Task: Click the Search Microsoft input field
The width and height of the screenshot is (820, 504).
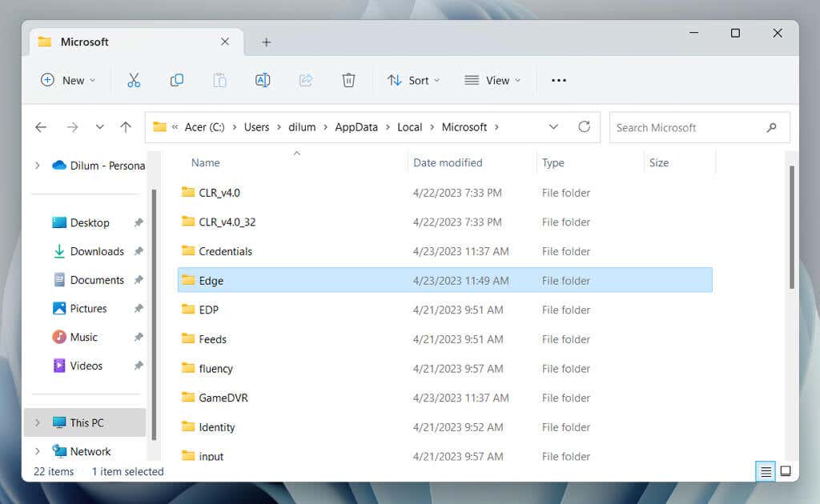Action: tap(689, 127)
